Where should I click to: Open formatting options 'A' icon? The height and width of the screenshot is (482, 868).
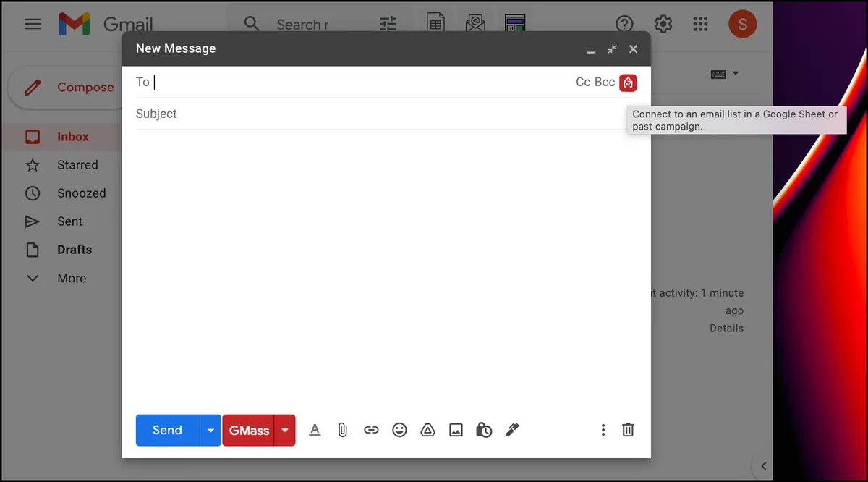(x=315, y=430)
